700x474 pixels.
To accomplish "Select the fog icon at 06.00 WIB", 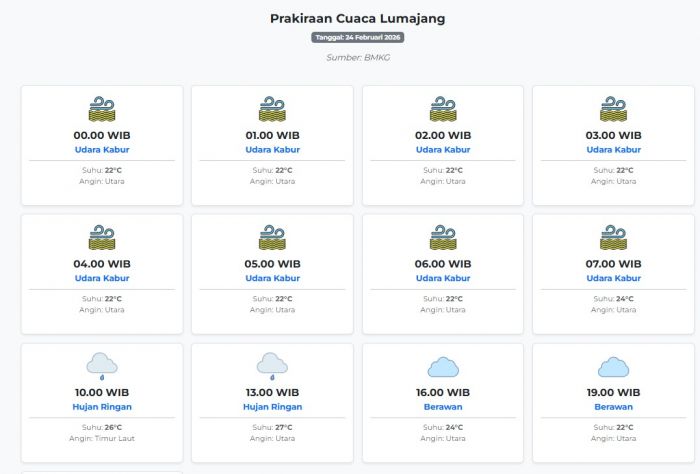I will click(443, 238).
